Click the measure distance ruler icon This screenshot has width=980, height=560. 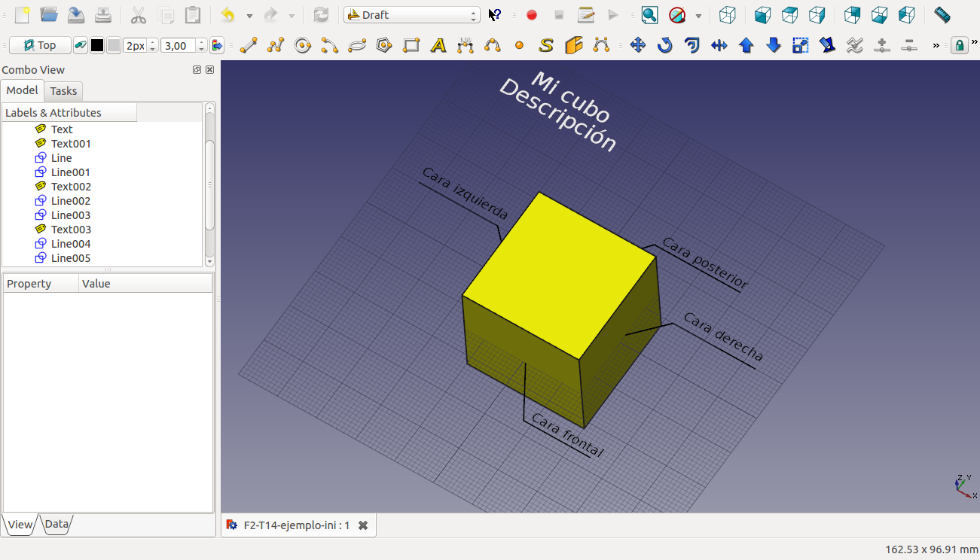pos(942,15)
